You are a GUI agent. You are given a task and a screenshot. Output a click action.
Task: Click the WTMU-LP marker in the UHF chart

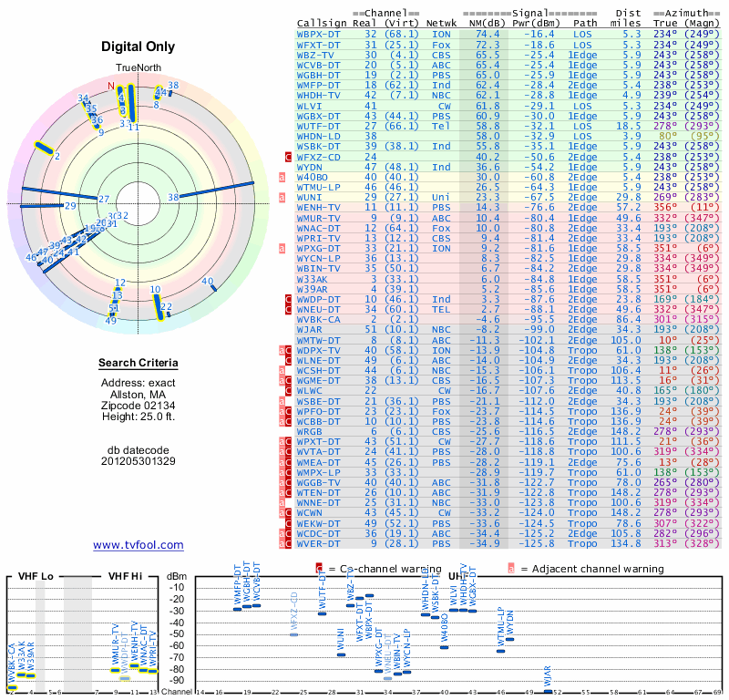(500, 651)
